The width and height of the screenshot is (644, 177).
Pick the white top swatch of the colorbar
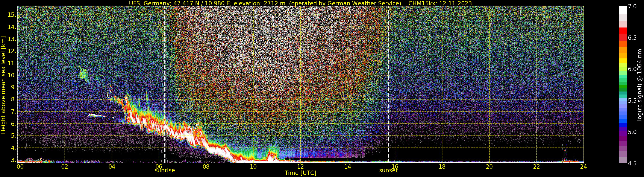click(623, 10)
